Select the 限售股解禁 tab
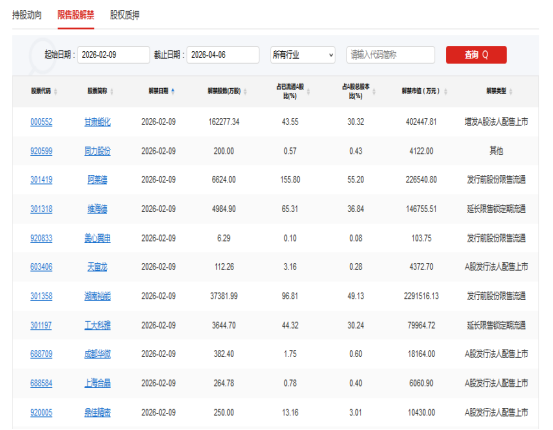 coord(76,15)
